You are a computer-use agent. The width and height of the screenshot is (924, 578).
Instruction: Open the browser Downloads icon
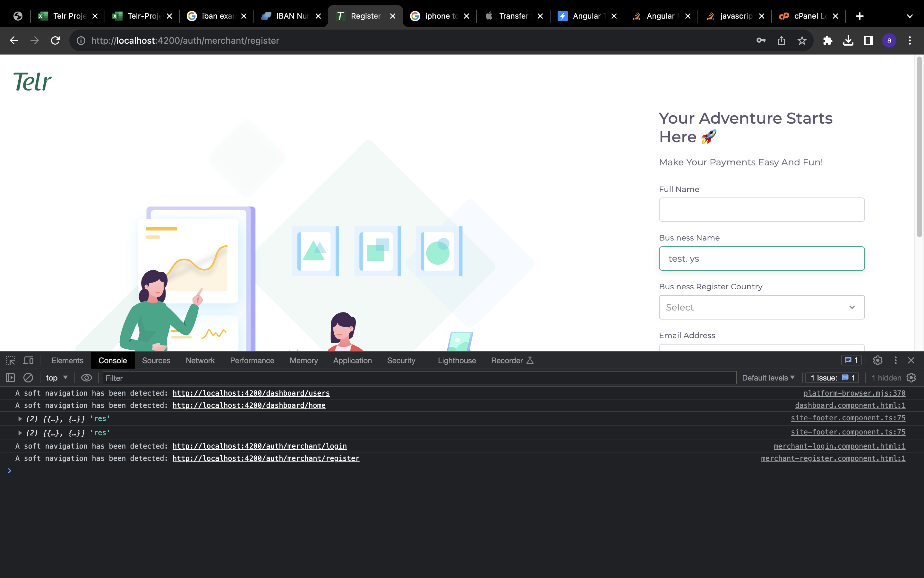[x=848, y=40]
